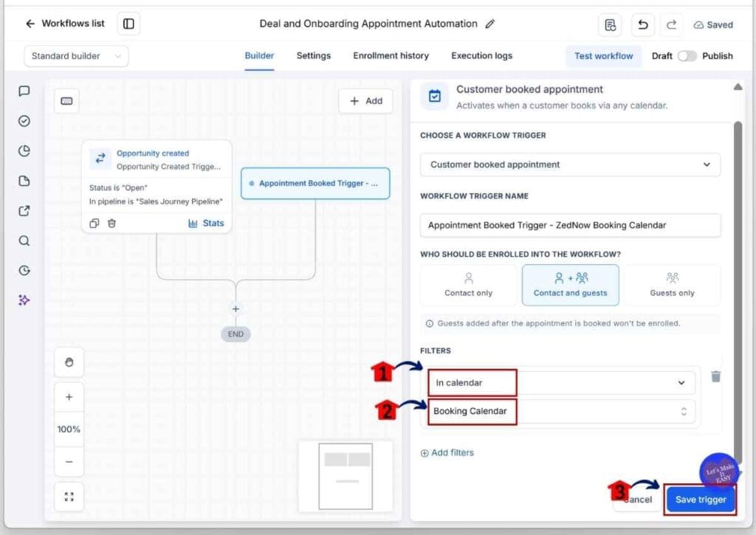Select the Appointment Booked Trigger node

315,183
